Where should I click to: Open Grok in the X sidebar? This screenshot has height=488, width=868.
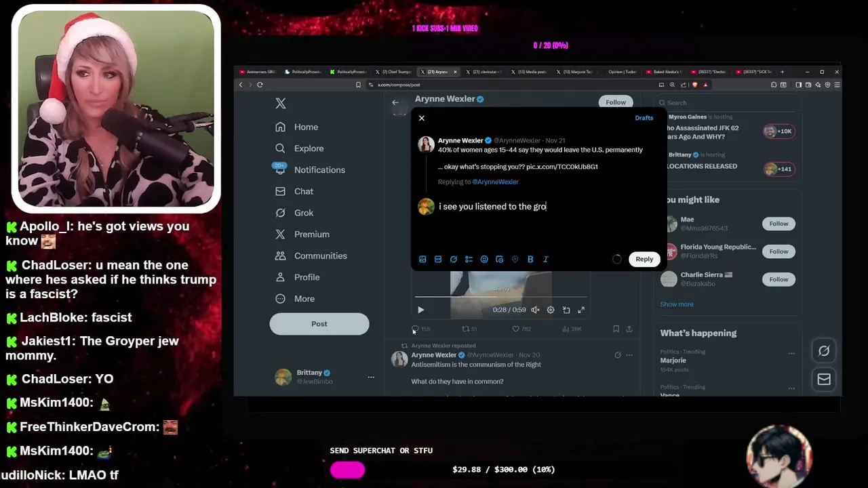(294, 213)
